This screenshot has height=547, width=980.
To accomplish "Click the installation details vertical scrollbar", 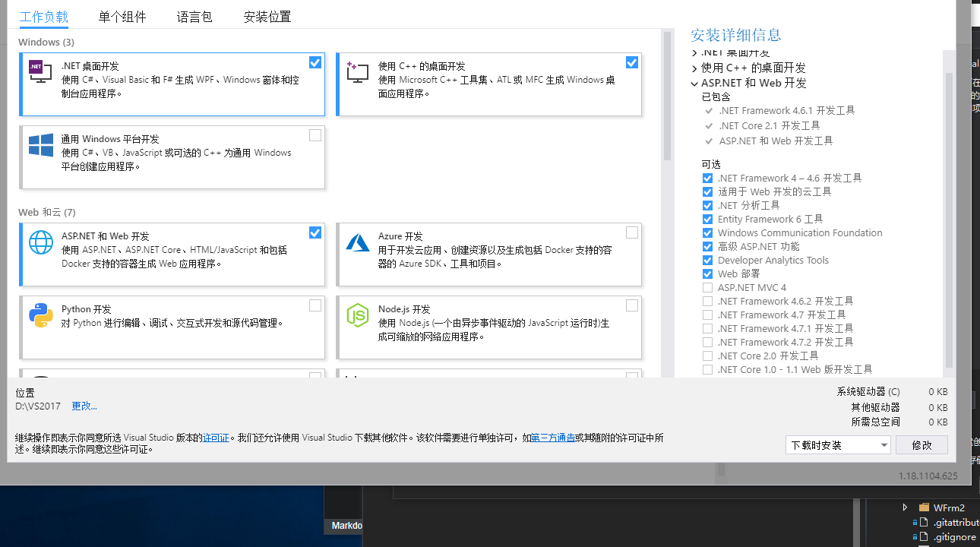I will tap(948, 219).
